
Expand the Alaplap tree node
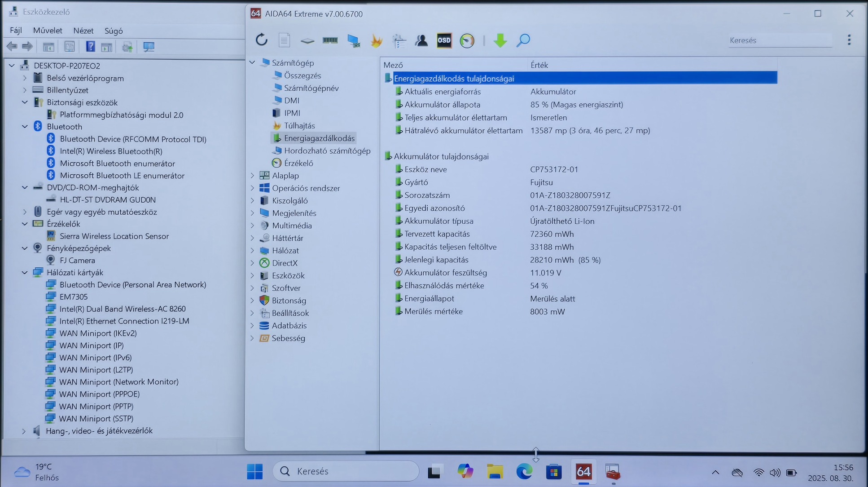pos(252,176)
